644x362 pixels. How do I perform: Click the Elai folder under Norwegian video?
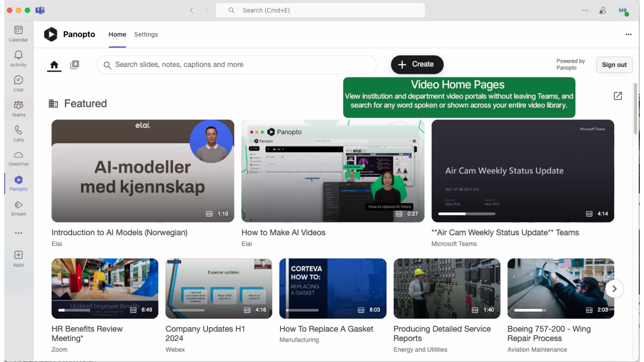click(x=57, y=244)
